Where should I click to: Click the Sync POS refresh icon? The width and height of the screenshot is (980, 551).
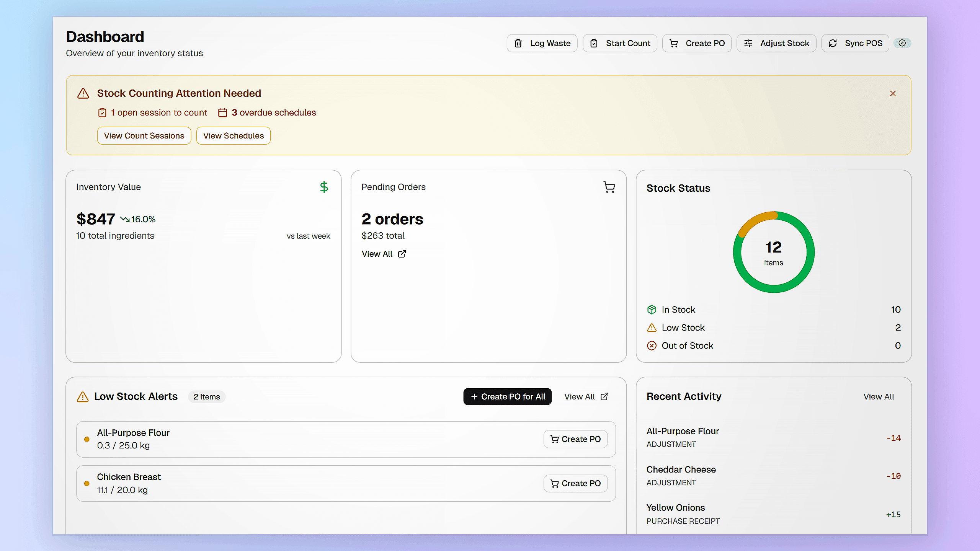(833, 43)
